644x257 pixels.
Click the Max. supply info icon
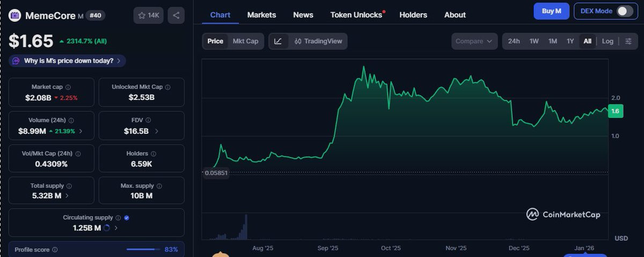click(158, 185)
